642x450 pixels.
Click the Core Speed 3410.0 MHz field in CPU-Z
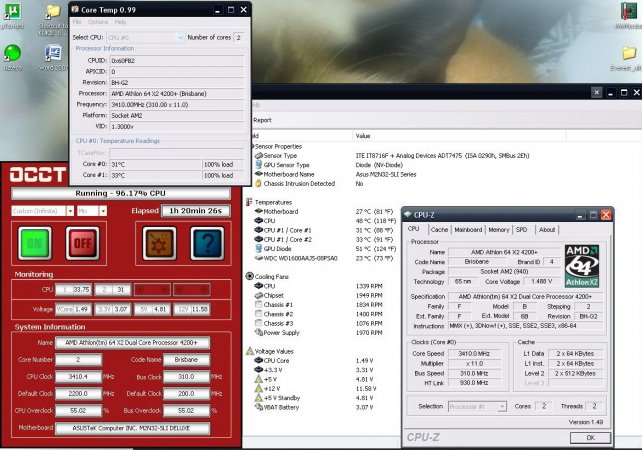click(474, 353)
